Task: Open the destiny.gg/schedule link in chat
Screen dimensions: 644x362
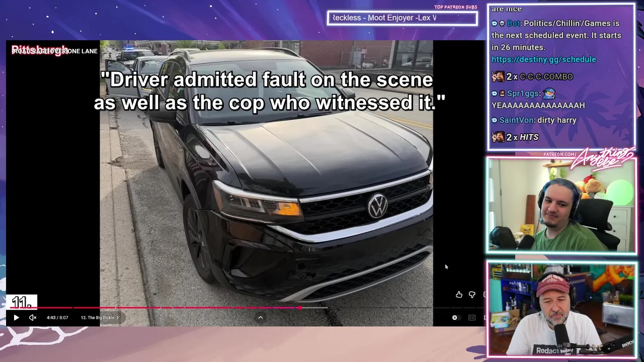Action: 544,59
